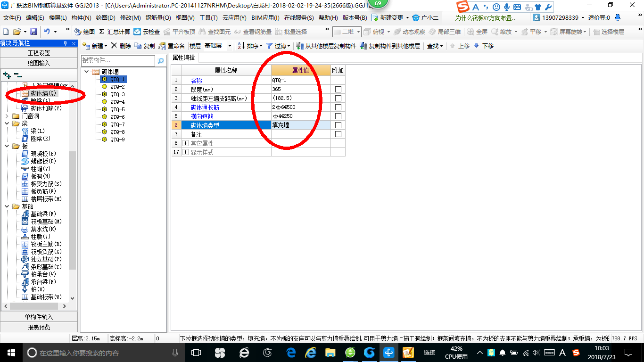Collapse the 砌体墙 component list node

click(x=87, y=72)
